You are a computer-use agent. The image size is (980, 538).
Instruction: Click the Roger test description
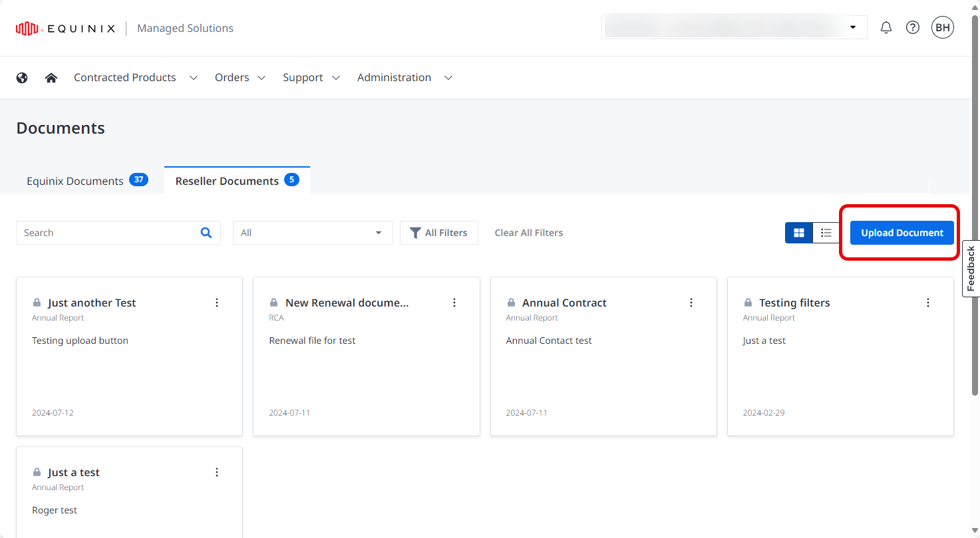(55, 510)
